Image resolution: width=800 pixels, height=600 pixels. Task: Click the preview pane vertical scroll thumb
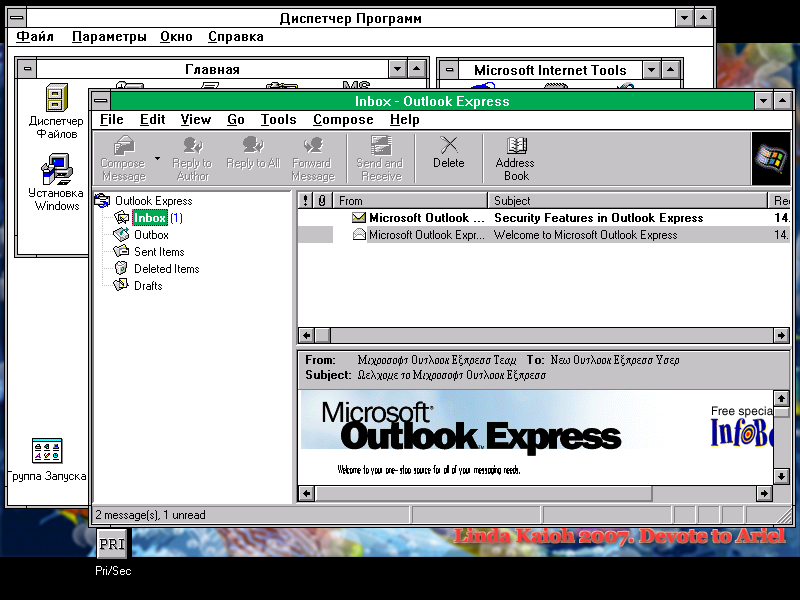click(x=781, y=412)
